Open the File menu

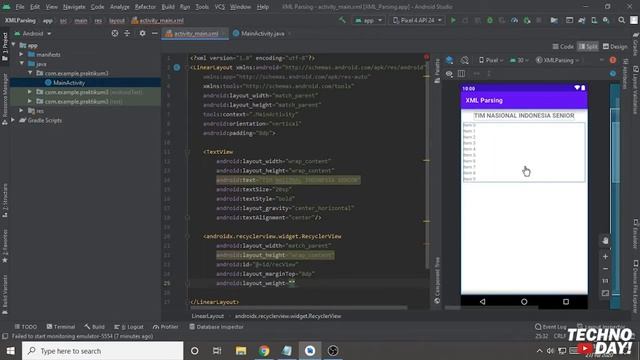click(20, 7)
